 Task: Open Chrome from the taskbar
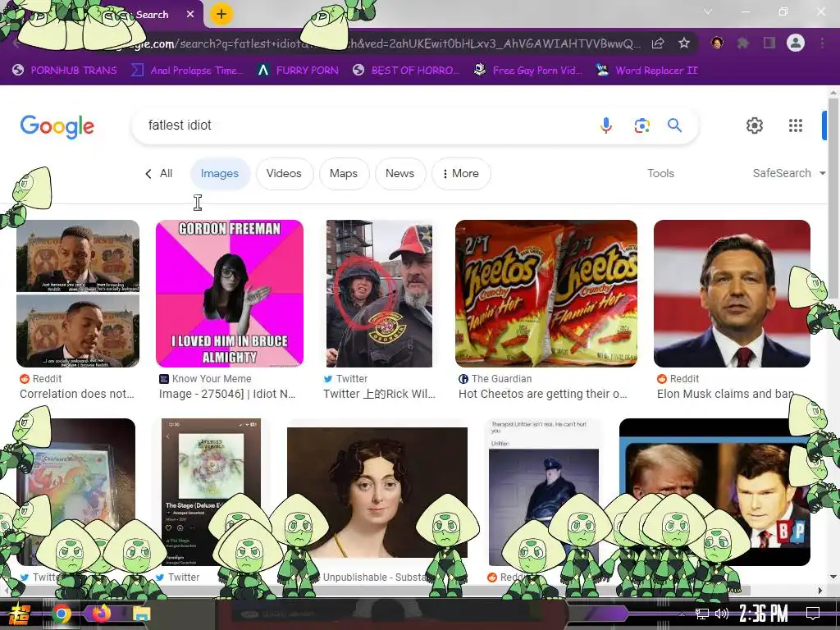(x=62, y=614)
